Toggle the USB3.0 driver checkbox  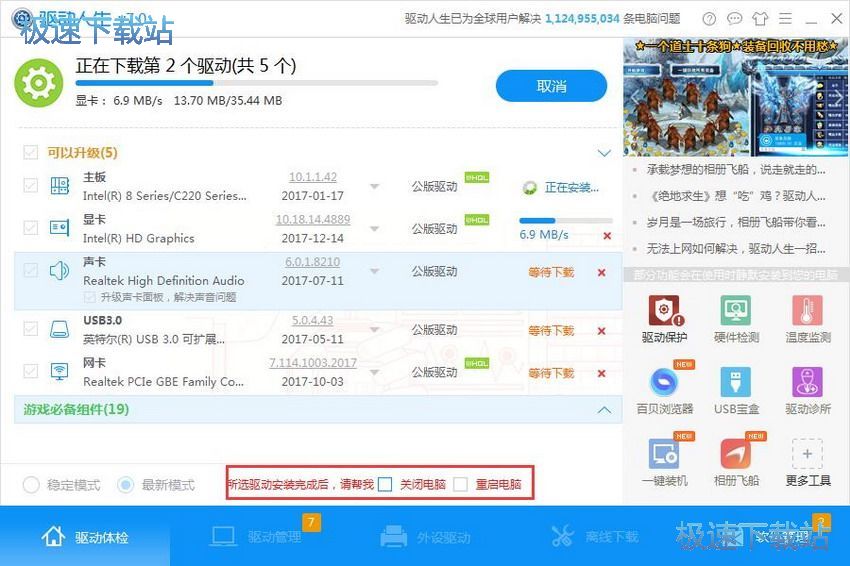(30, 329)
